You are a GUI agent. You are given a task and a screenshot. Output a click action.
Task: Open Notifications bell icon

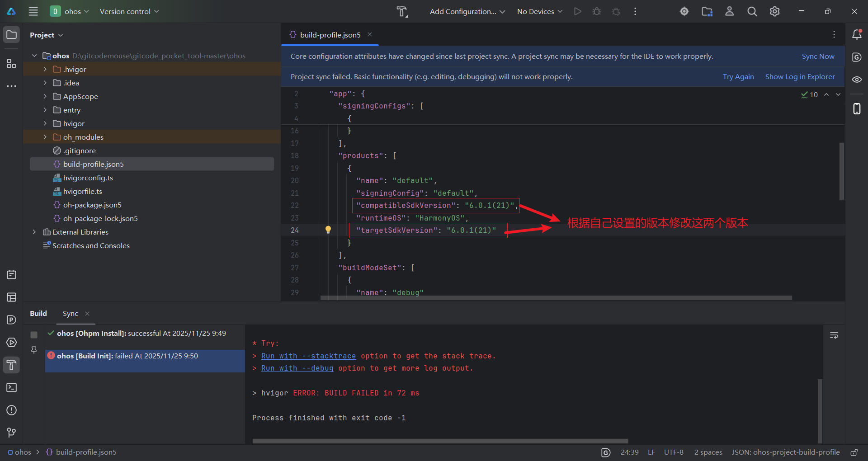(x=857, y=34)
